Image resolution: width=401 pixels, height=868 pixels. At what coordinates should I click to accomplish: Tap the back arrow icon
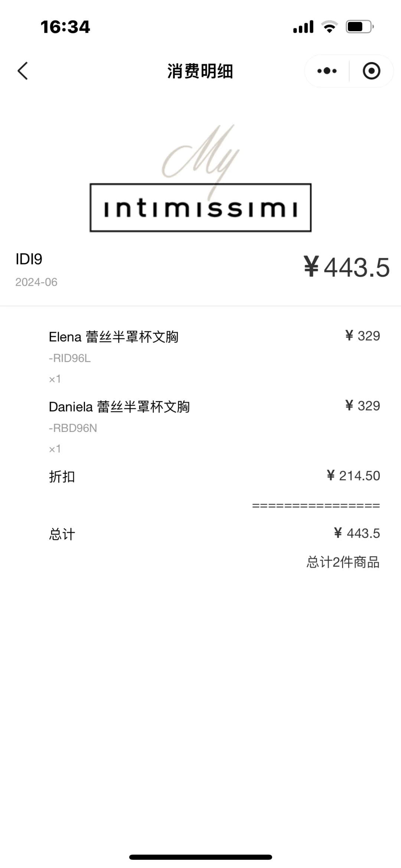23,71
